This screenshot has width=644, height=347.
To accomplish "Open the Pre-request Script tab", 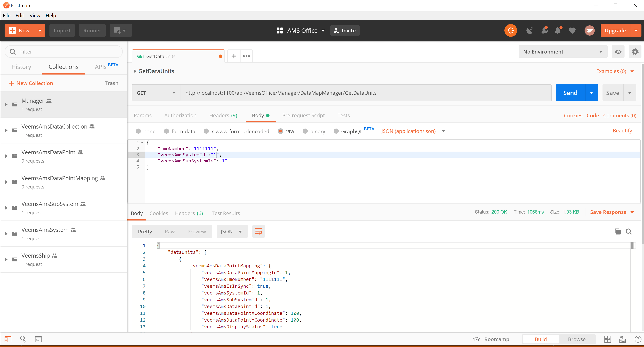I will (x=303, y=115).
